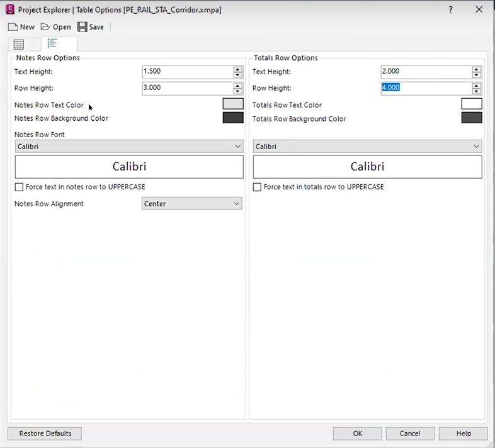Decrease Totals Row Text Height with down arrow
This screenshot has width=495, height=448.
476,75
